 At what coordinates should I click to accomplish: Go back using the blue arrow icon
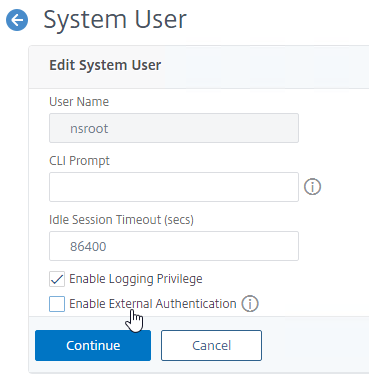17,20
